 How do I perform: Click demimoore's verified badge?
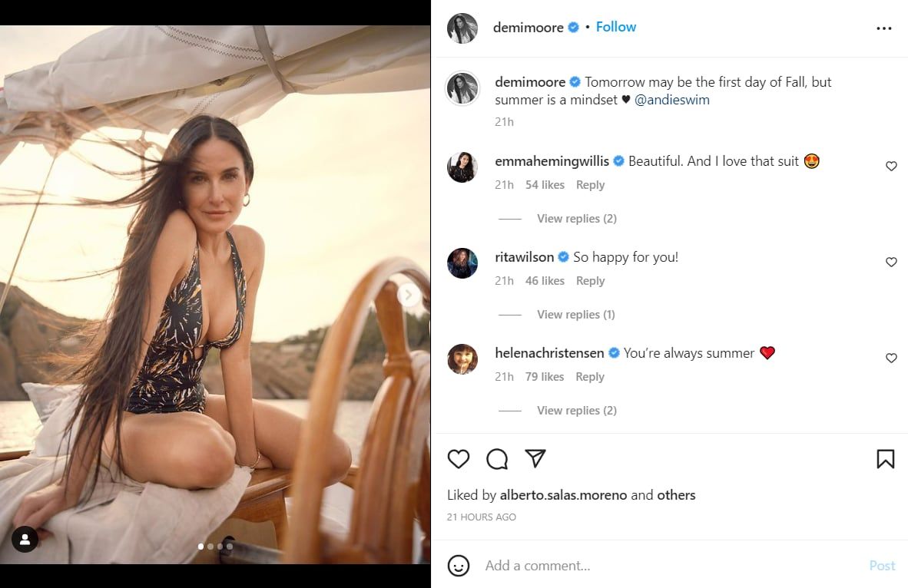point(573,27)
